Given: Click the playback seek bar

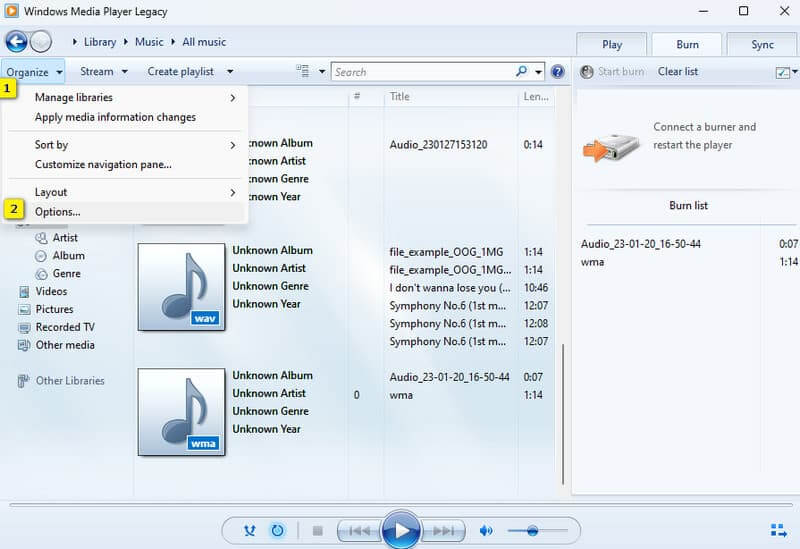Looking at the screenshot, I should point(401,505).
